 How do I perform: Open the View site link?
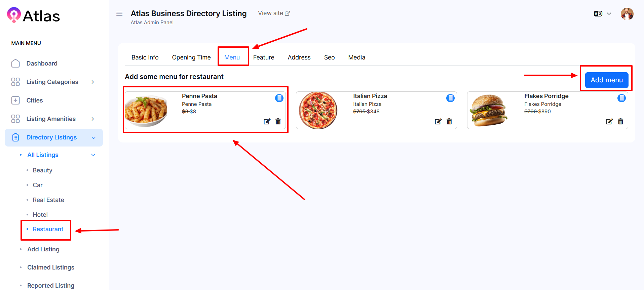(x=274, y=13)
